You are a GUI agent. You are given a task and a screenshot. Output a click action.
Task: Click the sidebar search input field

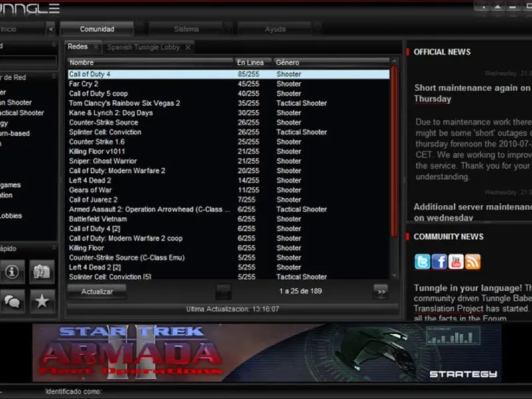coord(28,61)
